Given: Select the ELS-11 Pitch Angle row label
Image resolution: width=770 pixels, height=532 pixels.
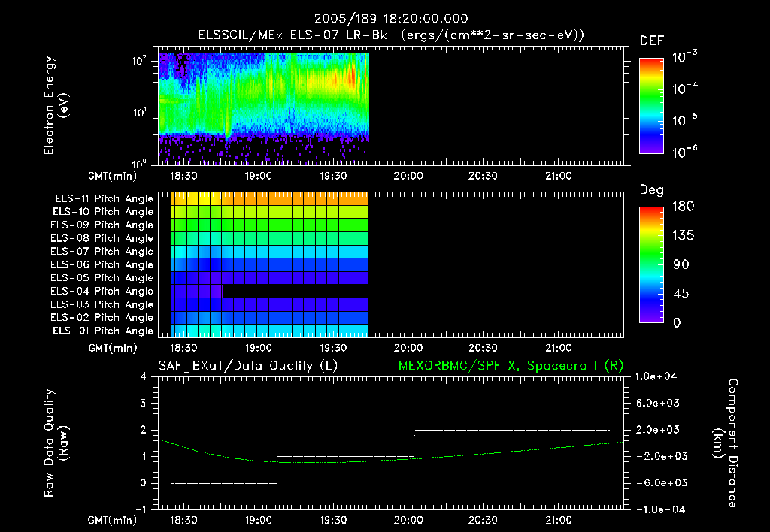Looking at the screenshot, I should [104, 199].
